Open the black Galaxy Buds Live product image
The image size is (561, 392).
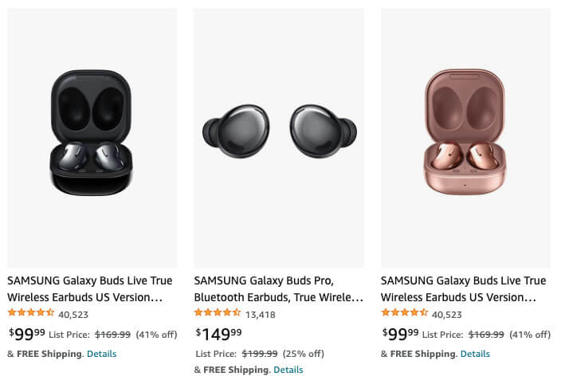point(92,134)
